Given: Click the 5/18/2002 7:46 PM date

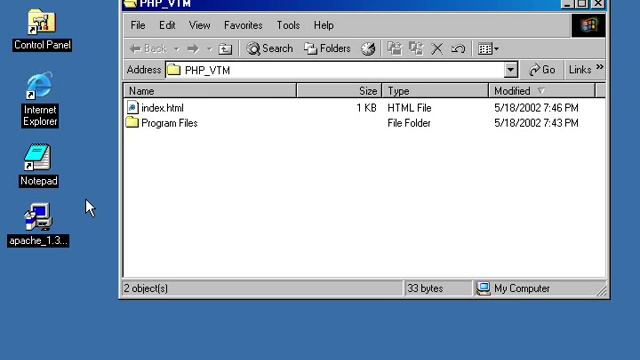Looking at the screenshot, I should coord(536,108).
